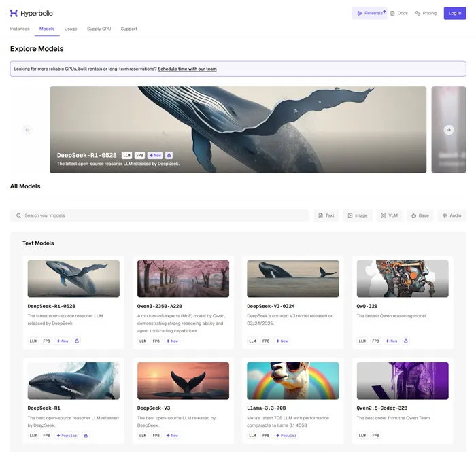
Task: Filter models by Text
Action: click(x=326, y=215)
